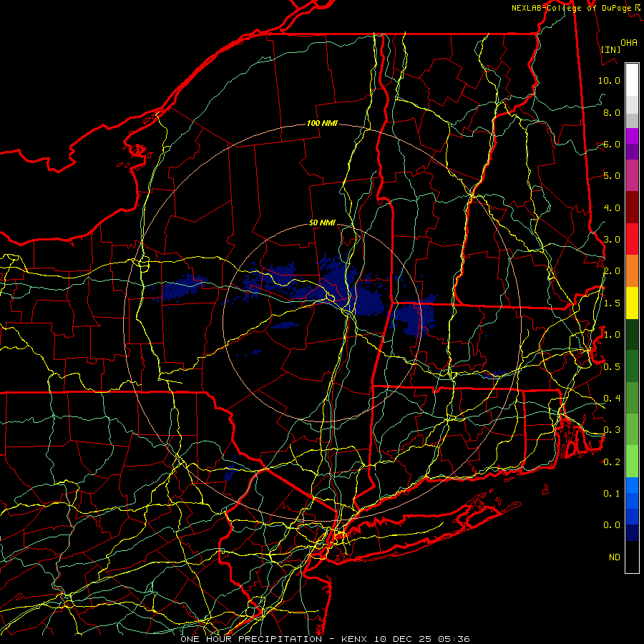The width and height of the screenshot is (644, 644).
Task: Select the 6.0 legend value
Action: pos(612,144)
